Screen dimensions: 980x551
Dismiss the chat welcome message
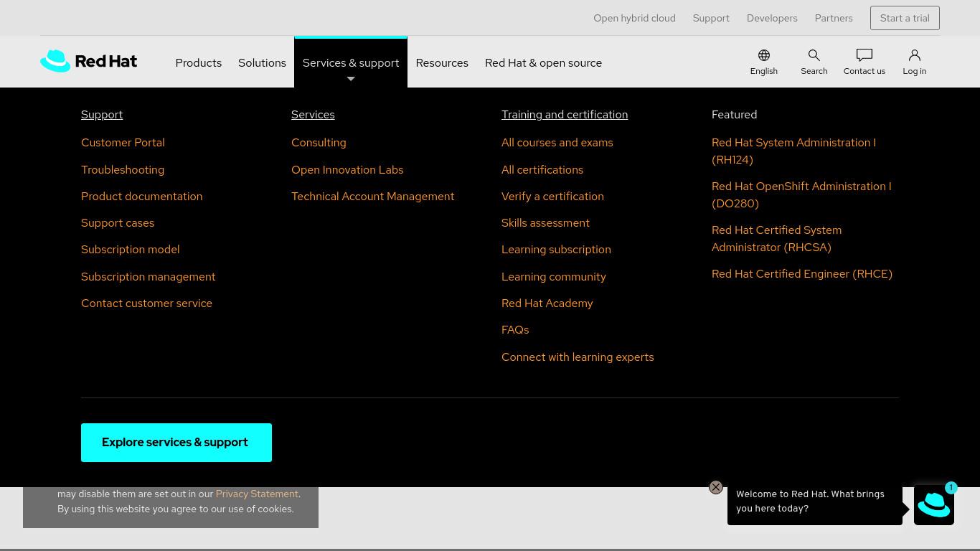coord(716,487)
